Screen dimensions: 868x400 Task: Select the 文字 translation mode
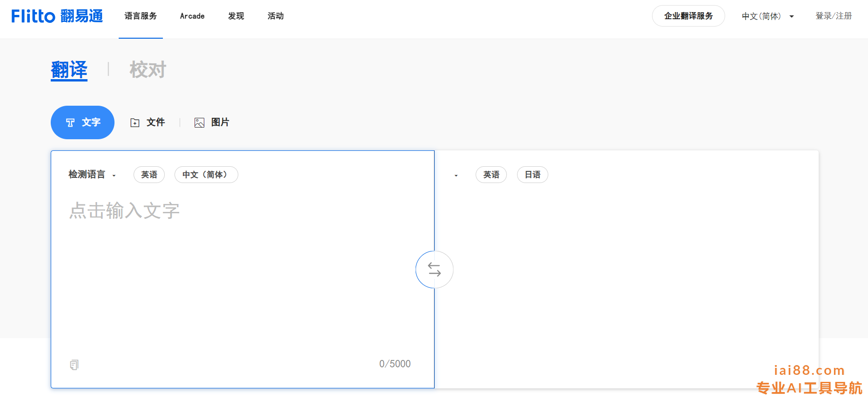[82, 122]
